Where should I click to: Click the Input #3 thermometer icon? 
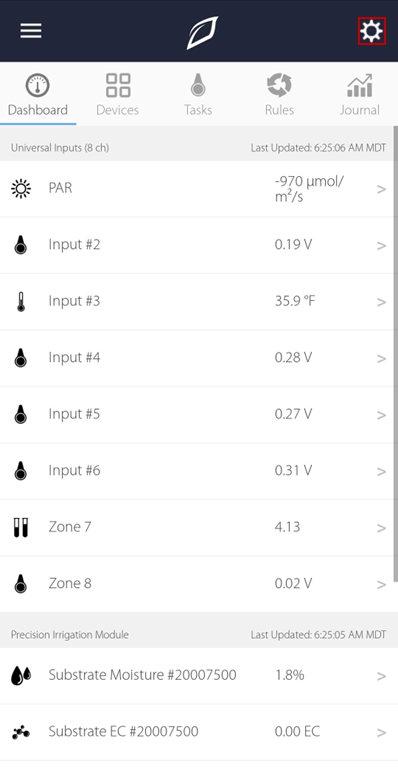pos(21,302)
